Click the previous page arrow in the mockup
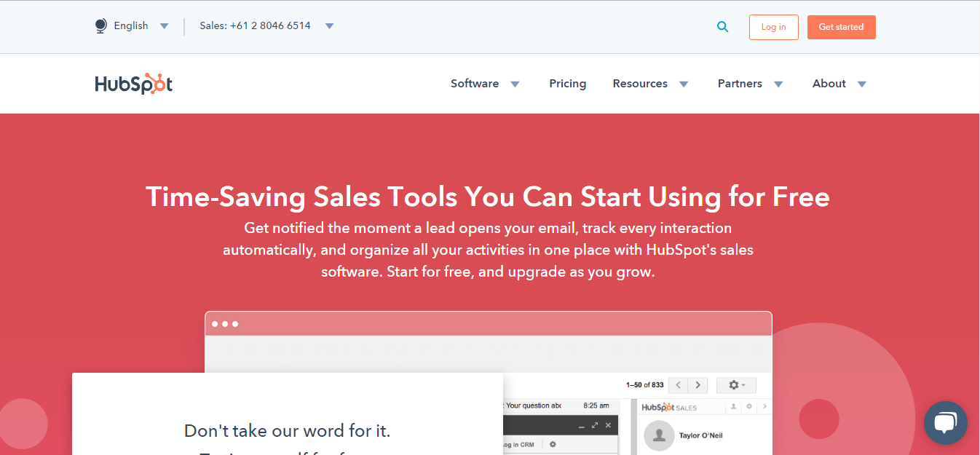Viewport: 980px width, 455px height. (678, 385)
